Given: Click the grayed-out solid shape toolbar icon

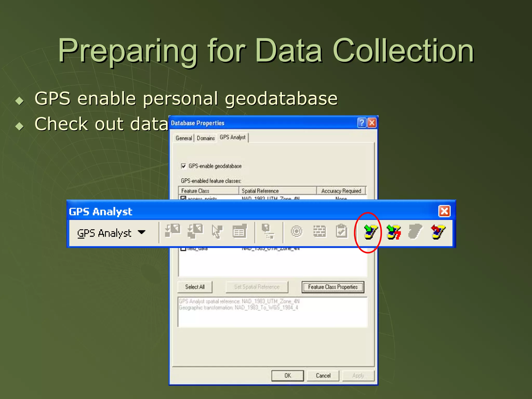Looking at the screenshot, I should [415, 231].
